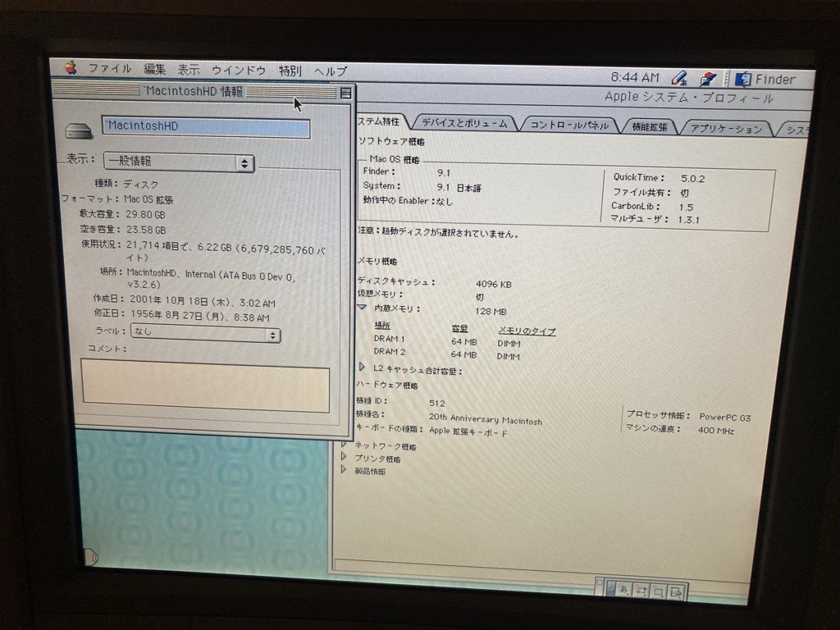
Task: Switch to システム特性 tab
Action: tap(381, 121)
